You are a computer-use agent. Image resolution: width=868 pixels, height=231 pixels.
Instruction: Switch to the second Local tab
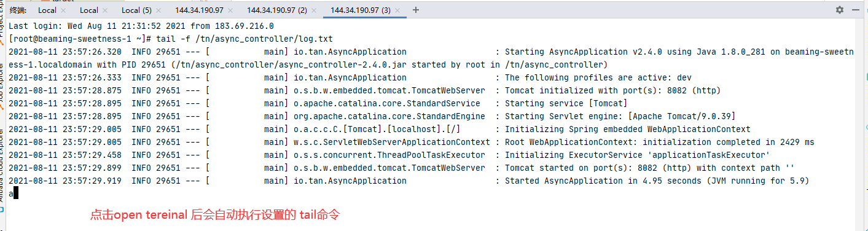89,10
